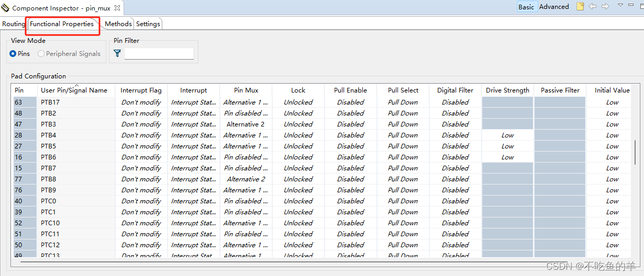Viewport: 644px width, 276px height.
Task: Click the new note icon beside Advanced
Action: pyautogui.click(x=580, y=6)
